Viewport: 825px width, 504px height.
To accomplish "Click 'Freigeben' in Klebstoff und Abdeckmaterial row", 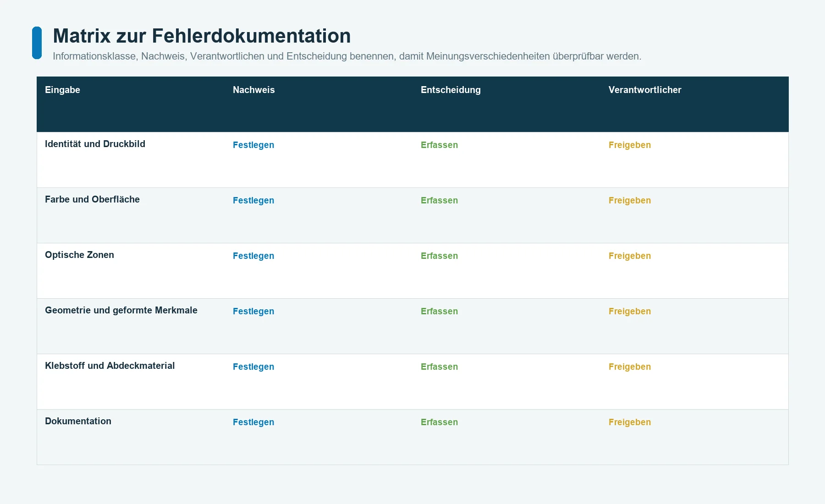I will (x=630, y=367).
